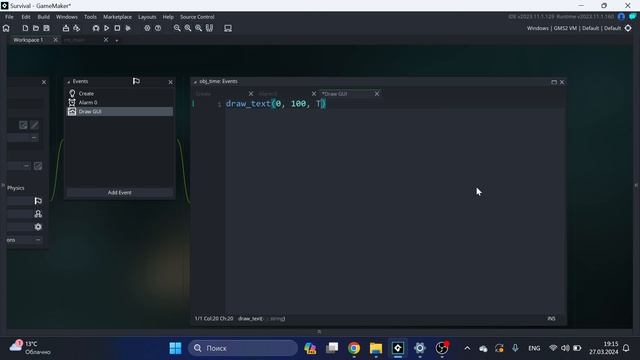This screenshot has height=360, width=640.
Task: Open File Explorer from taskbar
Action: click(376, 348)
